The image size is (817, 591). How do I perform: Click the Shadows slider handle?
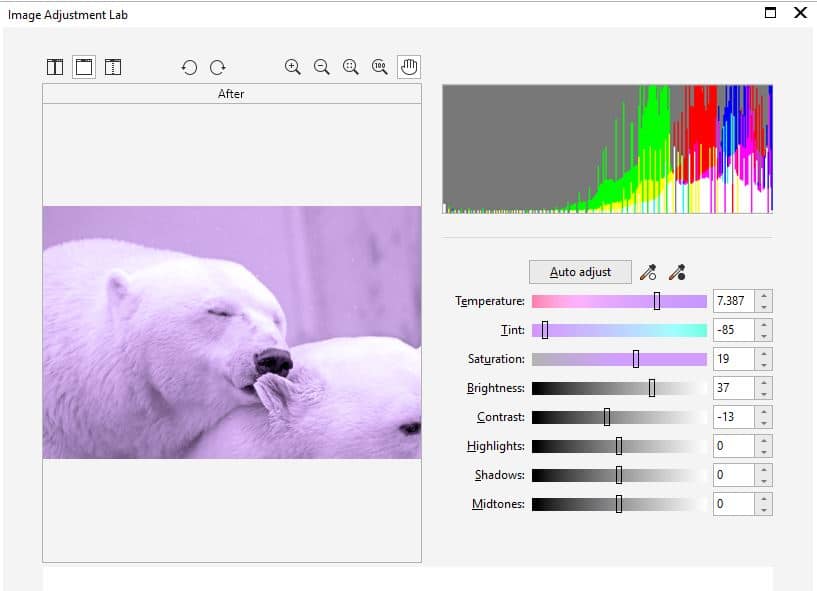click(x=619, y=475)
